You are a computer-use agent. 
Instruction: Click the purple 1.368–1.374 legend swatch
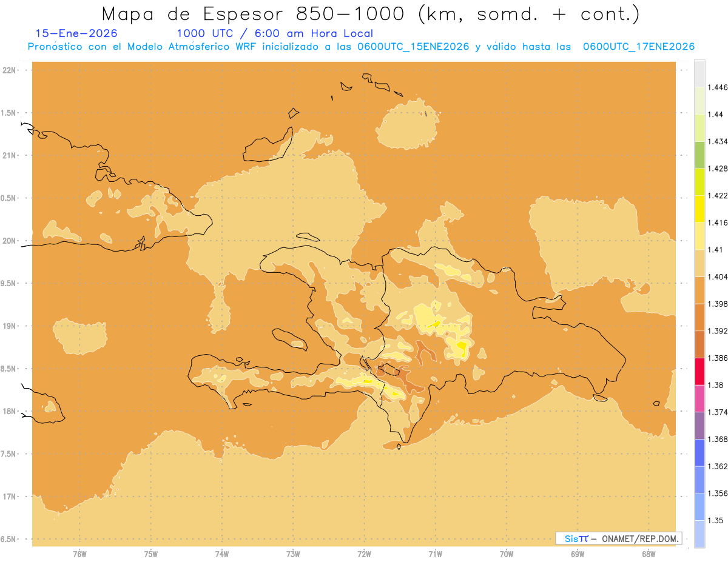(x=699, y=426)
